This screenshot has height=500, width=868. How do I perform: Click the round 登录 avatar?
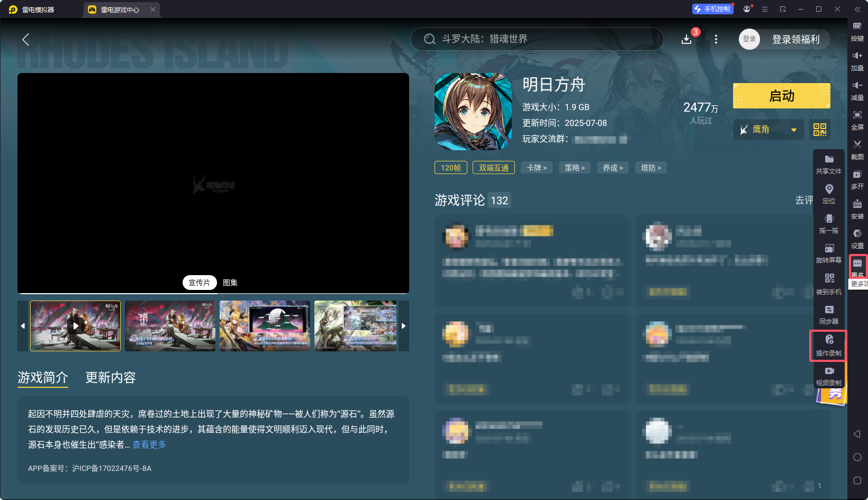(x=749, y=39)
